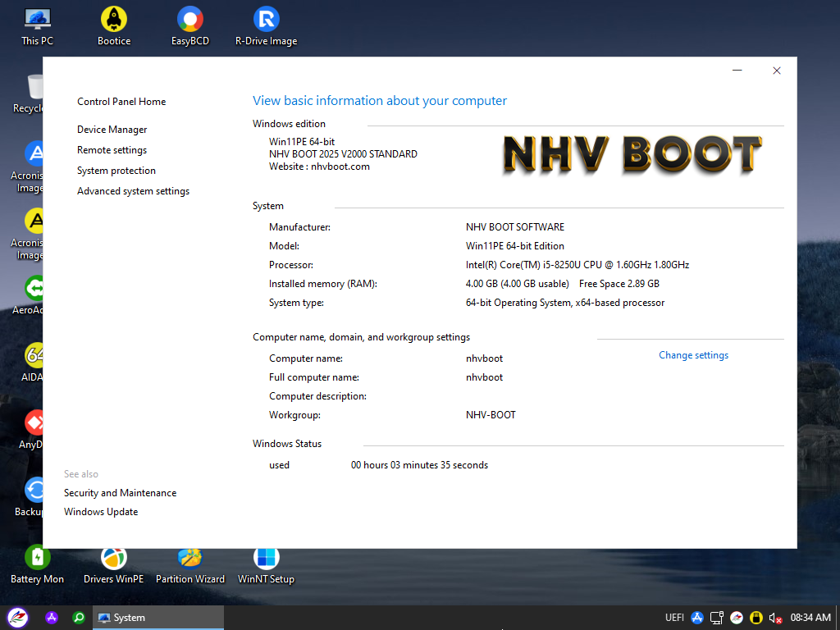Open the Windows Update link
Viewport: 840px width, 630px height.
coord(101,512)
